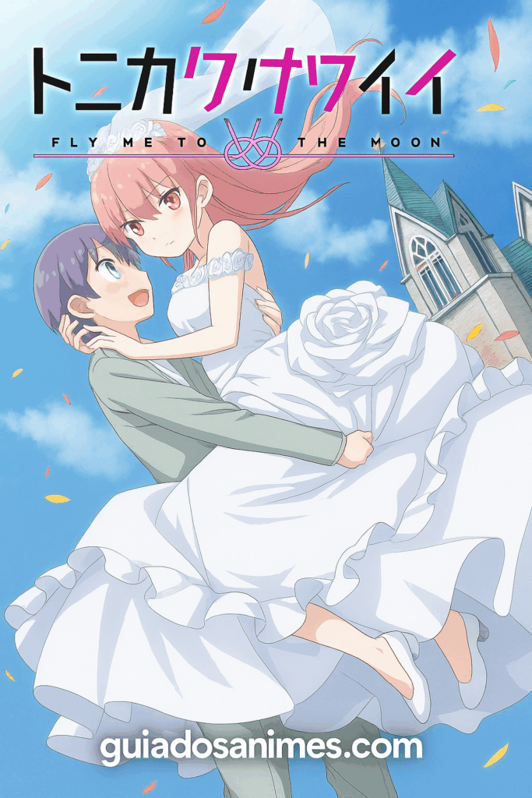Click the Japanese title text at top
The height and width of the screenshot is (798, 532).
[241, 83]
